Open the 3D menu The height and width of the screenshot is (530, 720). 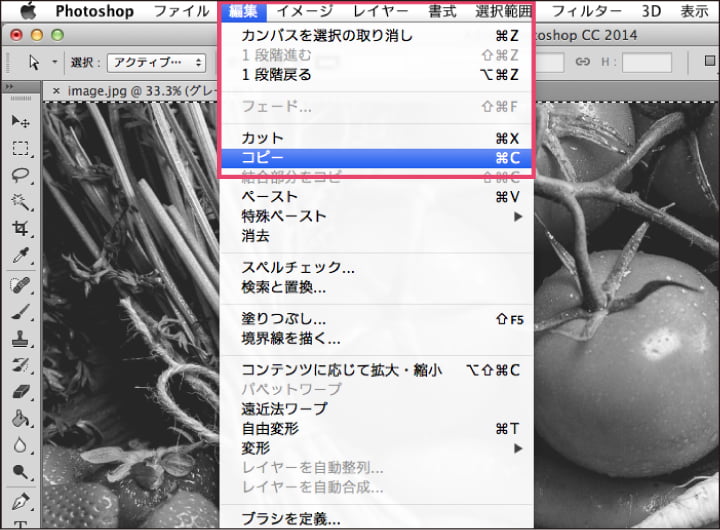point(651,11)
